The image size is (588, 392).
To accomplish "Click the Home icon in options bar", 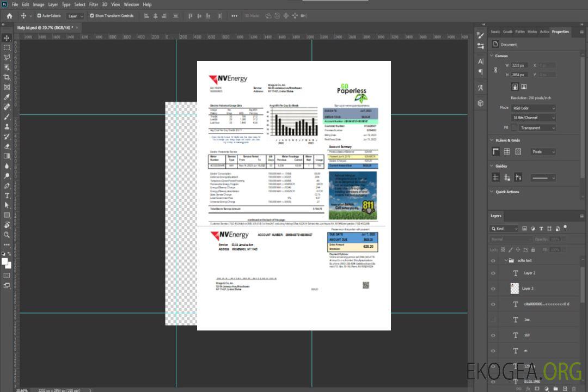I will (x=9, y=16).
